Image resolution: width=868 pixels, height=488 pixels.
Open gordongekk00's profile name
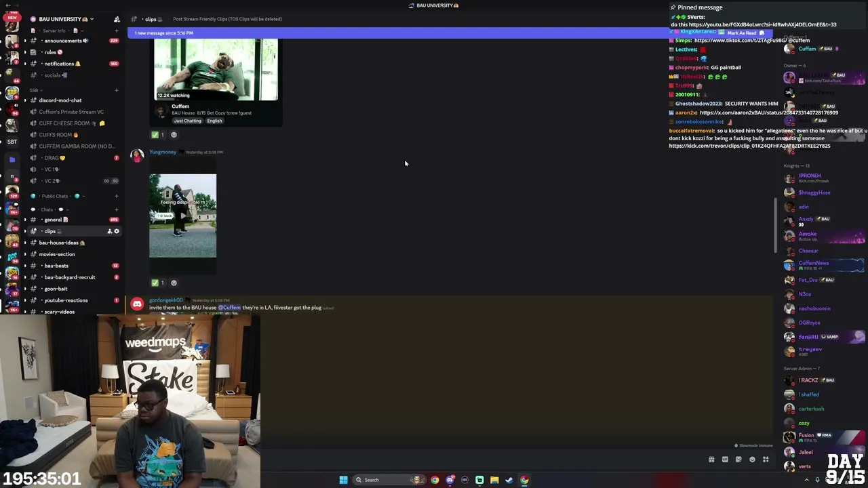point(166,300)
